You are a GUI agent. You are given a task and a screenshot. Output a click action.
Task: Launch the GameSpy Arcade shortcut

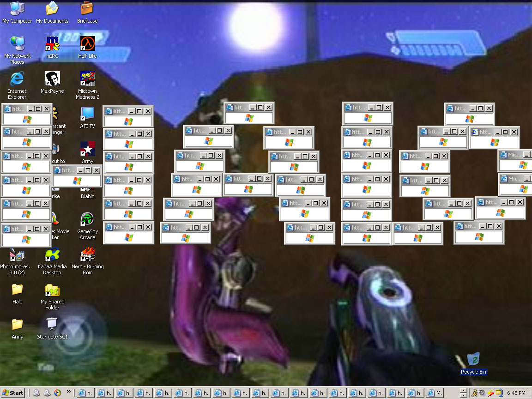point(87,226)
